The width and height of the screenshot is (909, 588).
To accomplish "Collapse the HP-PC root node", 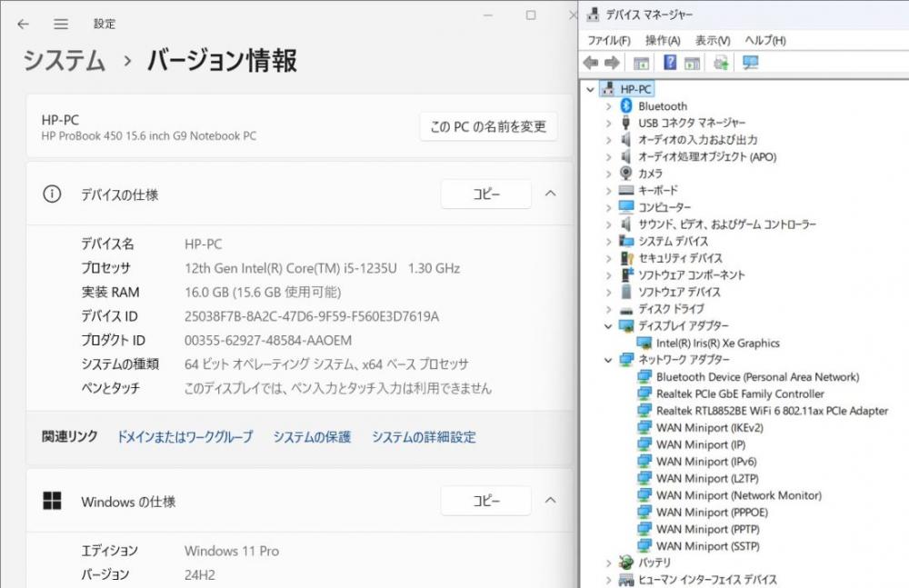I will 590,89.
